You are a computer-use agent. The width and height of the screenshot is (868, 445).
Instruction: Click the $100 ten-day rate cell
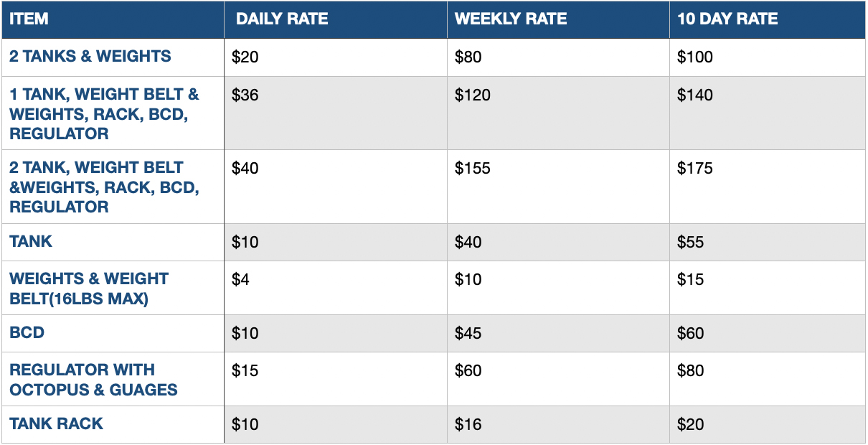[695, 57]
